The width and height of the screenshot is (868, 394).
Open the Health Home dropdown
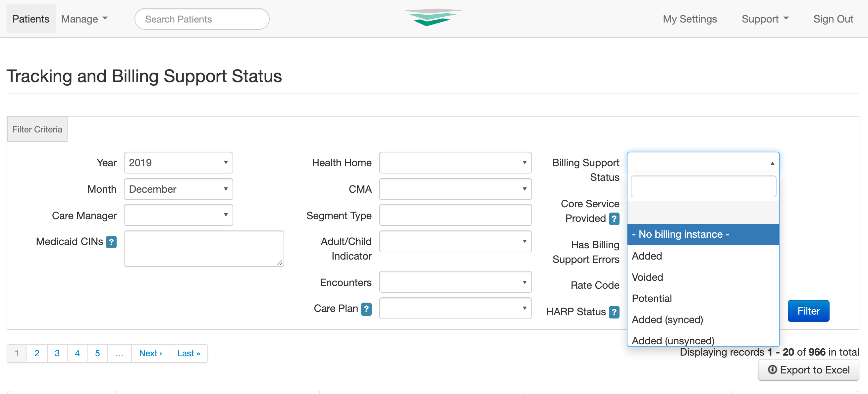click(x=455, y=163)
